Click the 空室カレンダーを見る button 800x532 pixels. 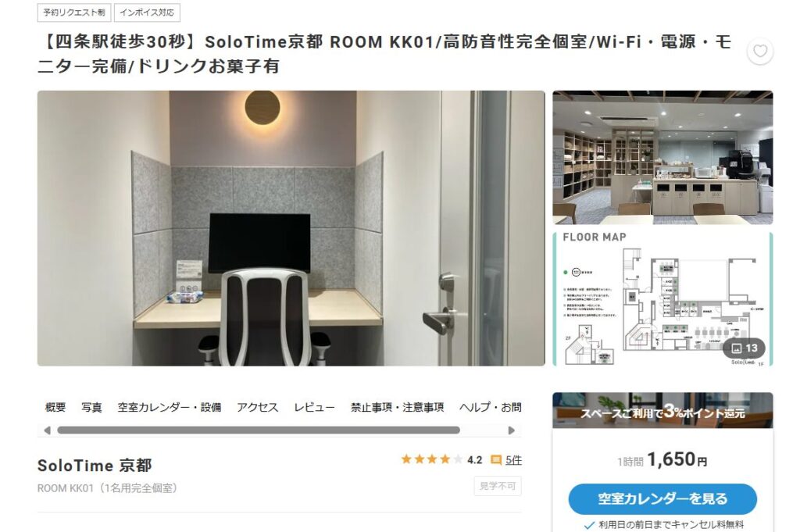(662, 499)
